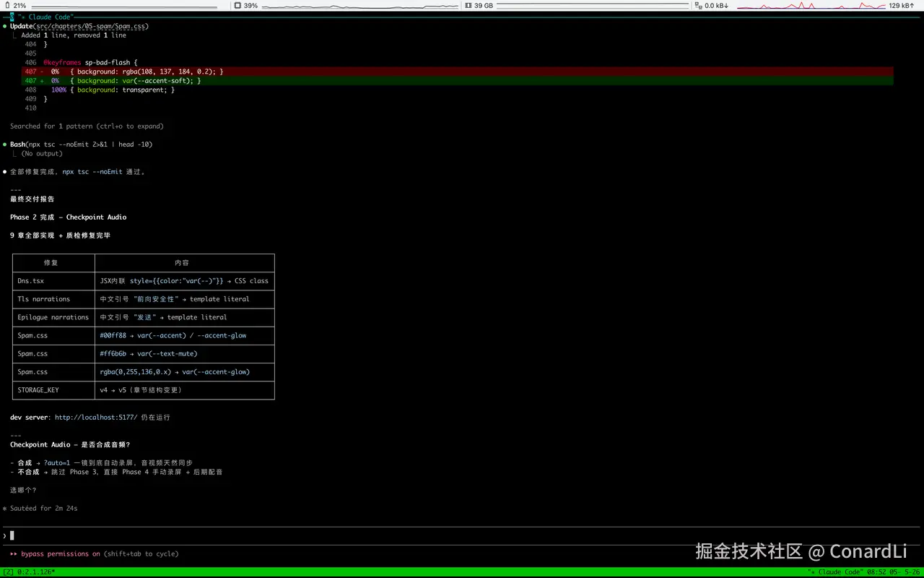Click the network icon beside 0.0 kB↓
Viewport: 924px width, 578px height.
[x=698, y=5]
